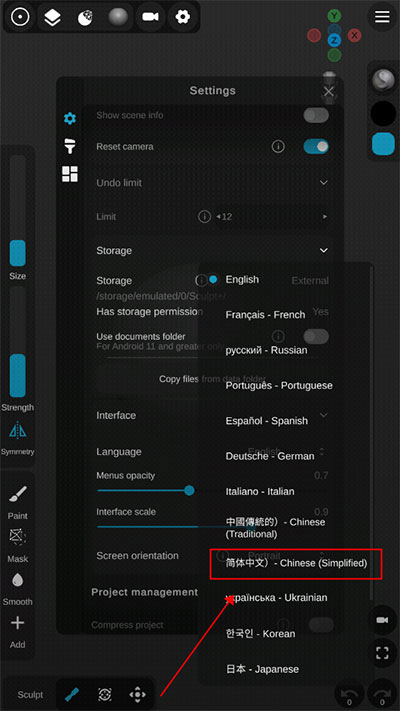Click the black color swatch

pos(383,113)
